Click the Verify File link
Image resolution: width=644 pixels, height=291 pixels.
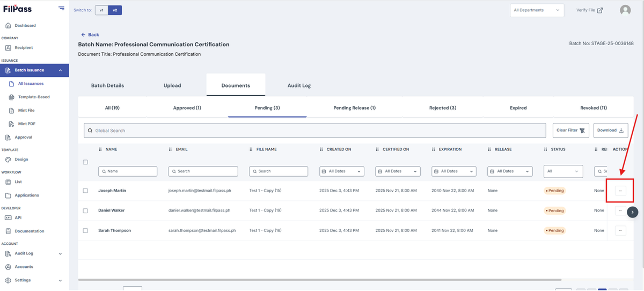(589, 10)
